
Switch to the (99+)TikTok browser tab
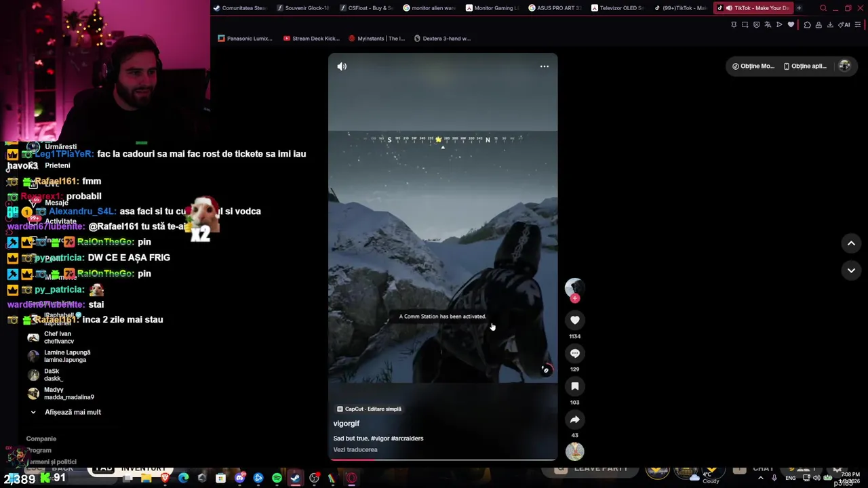[x=680, y=8]
